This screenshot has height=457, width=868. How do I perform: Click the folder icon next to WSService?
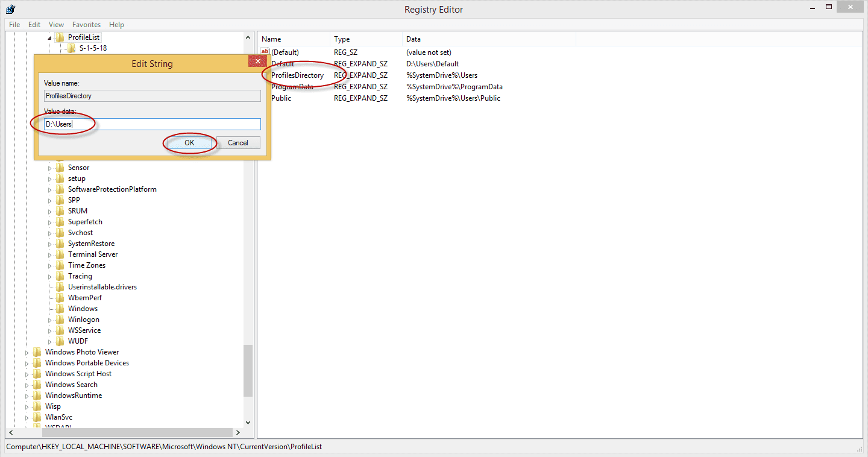[60, 330]
